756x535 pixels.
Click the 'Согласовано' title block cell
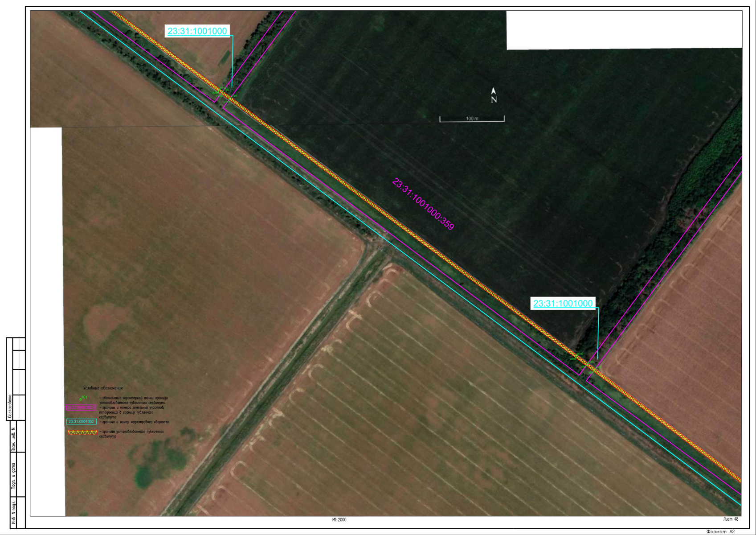coord(10,407)
